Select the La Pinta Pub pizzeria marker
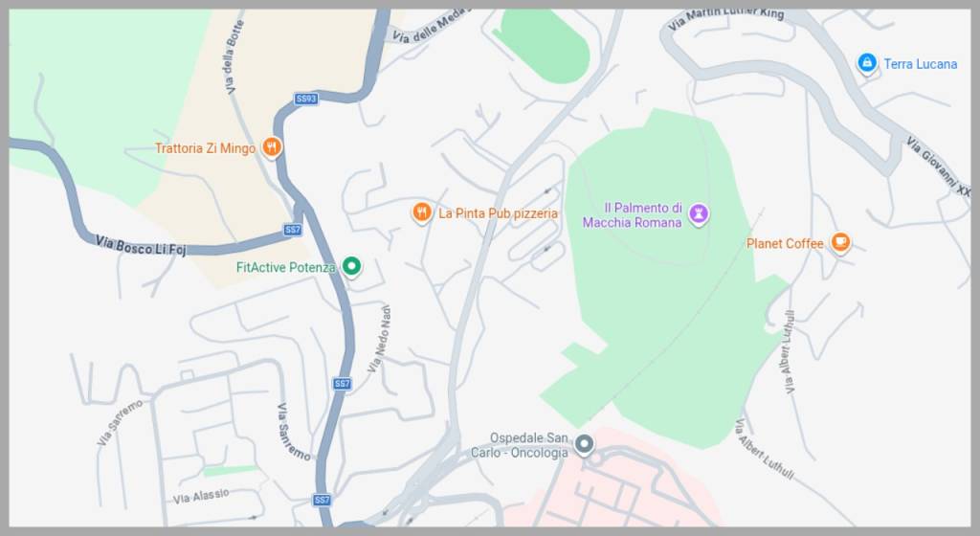Screen dimensions: 980x536 tap(422, 213)
